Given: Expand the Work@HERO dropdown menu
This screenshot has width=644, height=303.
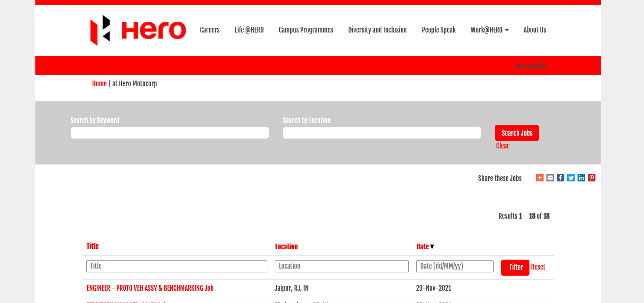Looking at the screenshot, I should click(x=489, y=30).
